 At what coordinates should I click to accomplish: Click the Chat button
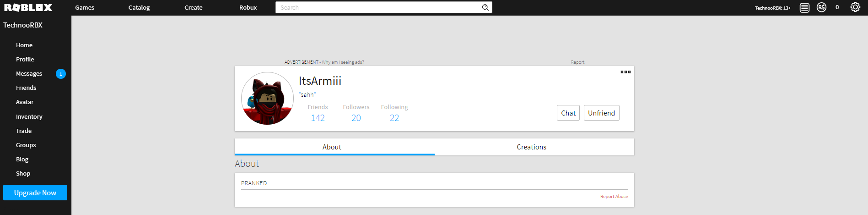coord(568,113)
